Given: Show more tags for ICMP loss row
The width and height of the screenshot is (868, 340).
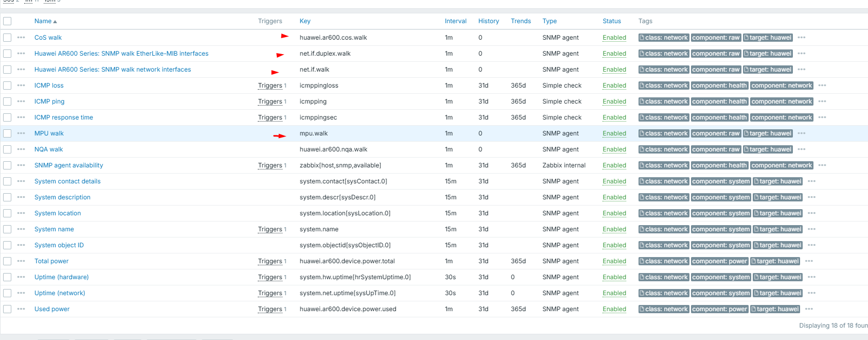Looking at the screenshot, I should tap(822, 86).
